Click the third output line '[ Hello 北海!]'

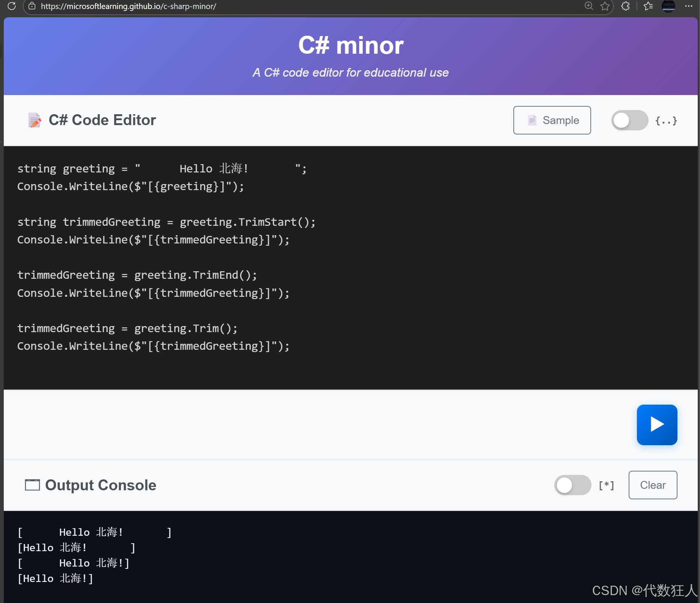74,563
